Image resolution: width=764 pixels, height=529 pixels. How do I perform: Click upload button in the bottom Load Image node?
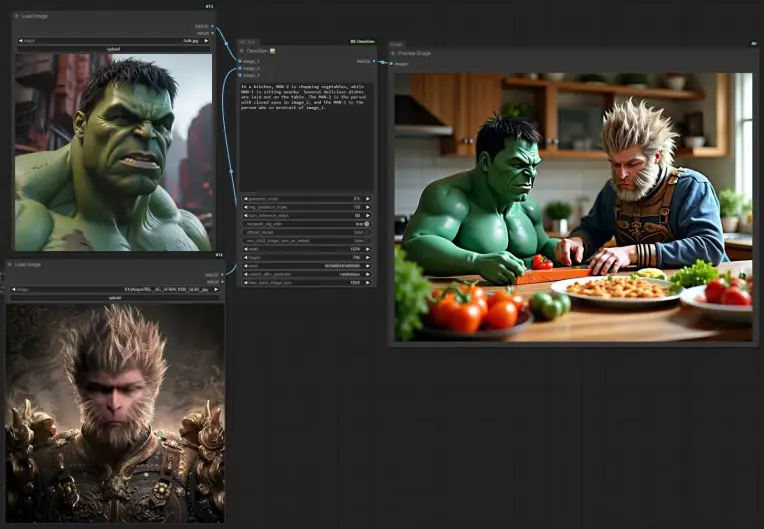(x=114, y=297)
